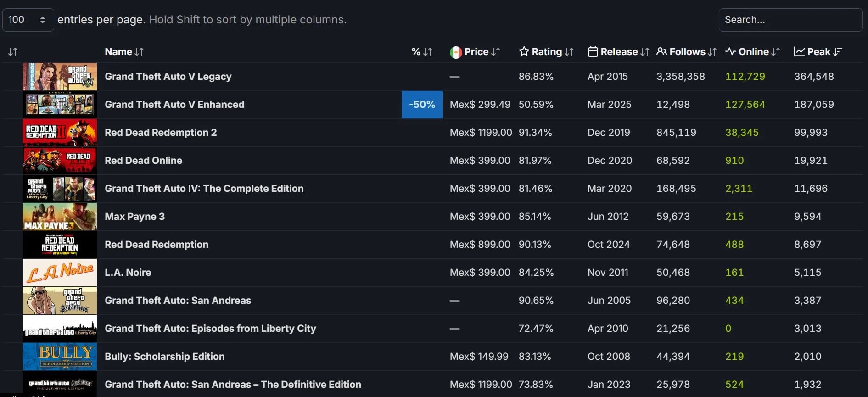Open Grand Theft Auto V Legacy link
The image size is (868, 397).
point(168,77)
